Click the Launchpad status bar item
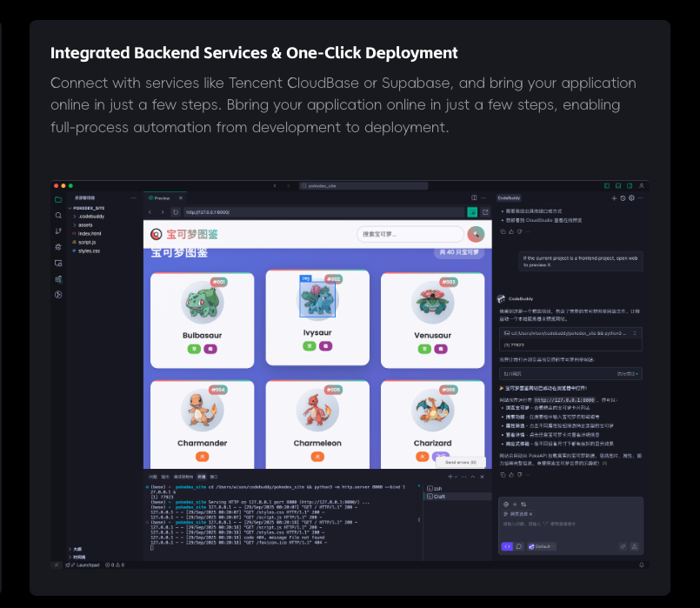 pyautogui.click(x=83, y=565)
